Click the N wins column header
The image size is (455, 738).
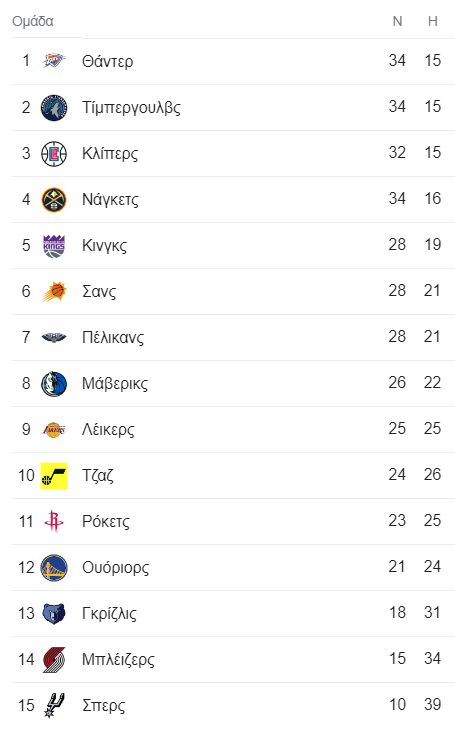coord(398,21)
